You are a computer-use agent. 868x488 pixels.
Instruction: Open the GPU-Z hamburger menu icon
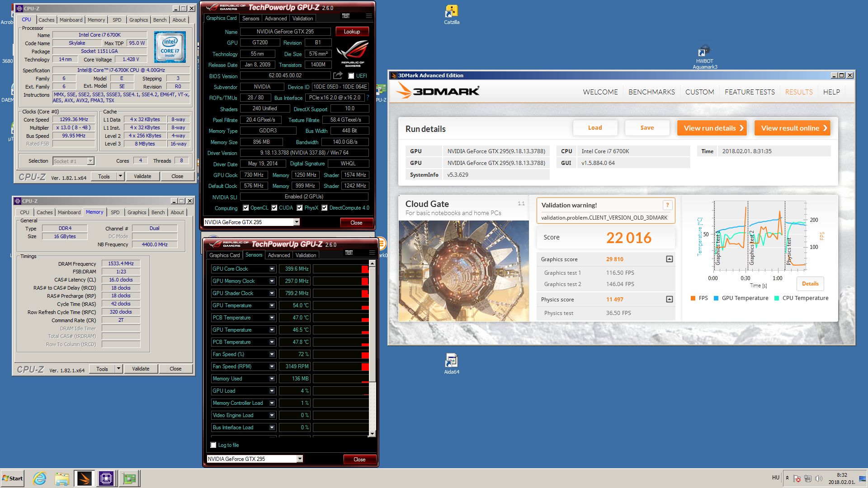(369, 16)
